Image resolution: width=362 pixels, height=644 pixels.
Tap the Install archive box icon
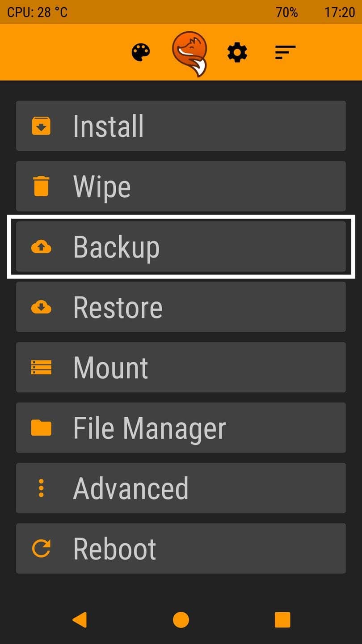click(41, 126)
